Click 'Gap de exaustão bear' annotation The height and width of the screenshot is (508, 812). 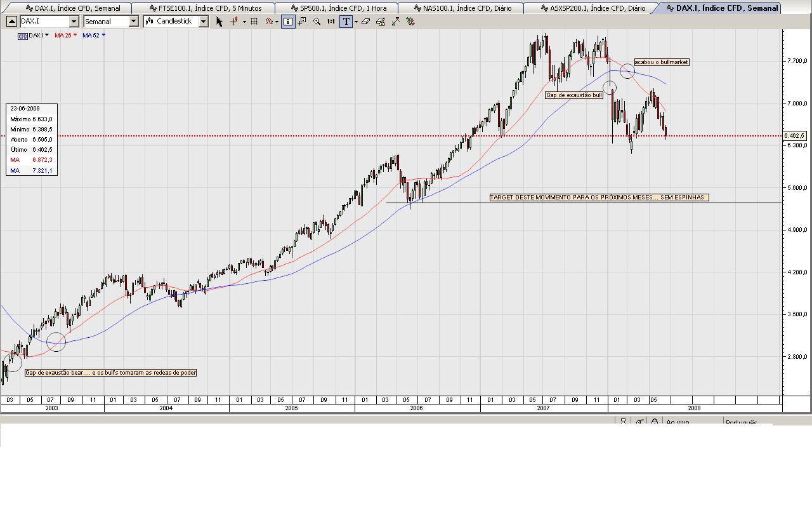[x=110, y=373]
